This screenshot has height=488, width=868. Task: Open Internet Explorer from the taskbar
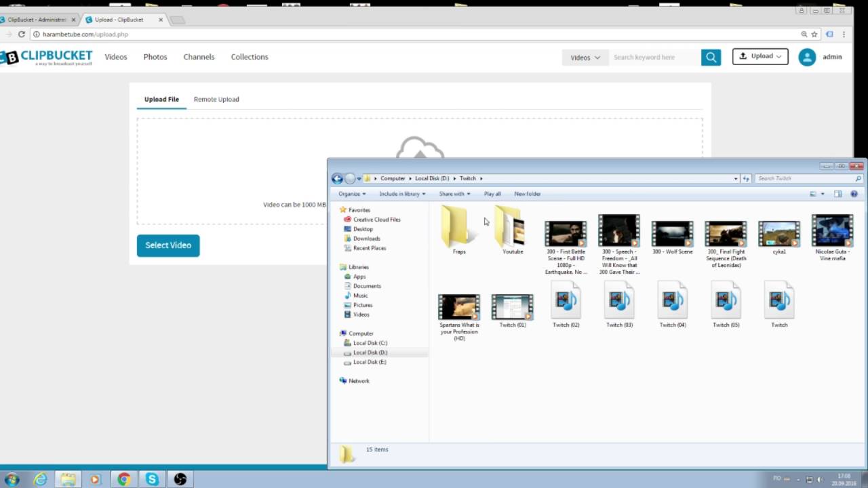tap(41, 479)
